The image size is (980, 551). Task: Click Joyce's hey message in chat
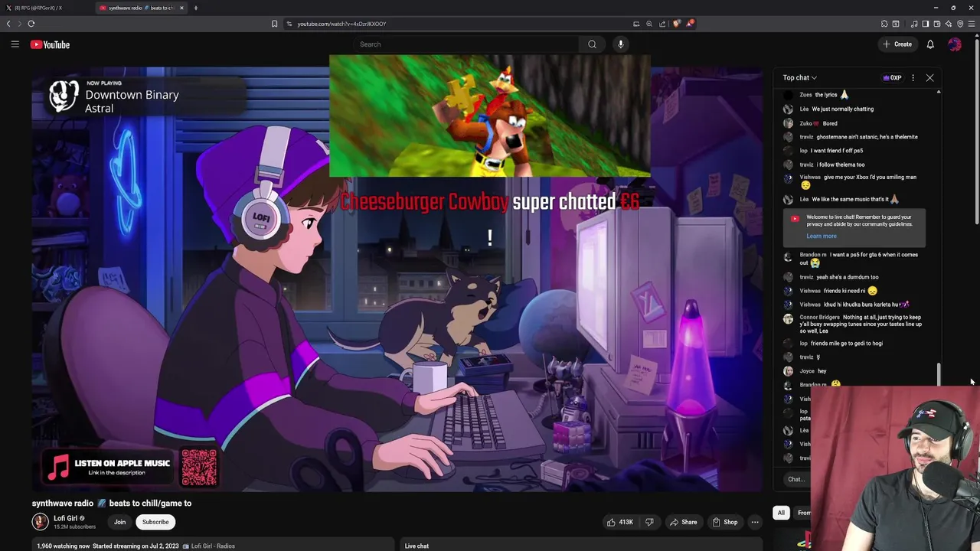pos(822,371)
